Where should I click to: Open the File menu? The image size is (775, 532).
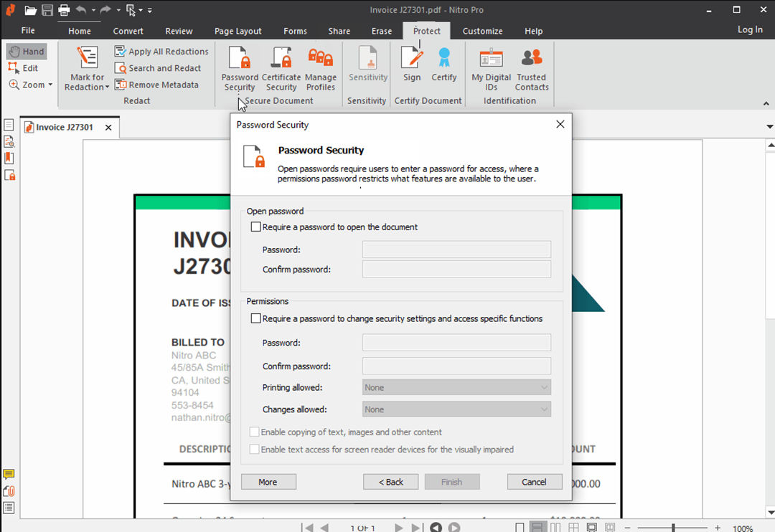point(28,31)
